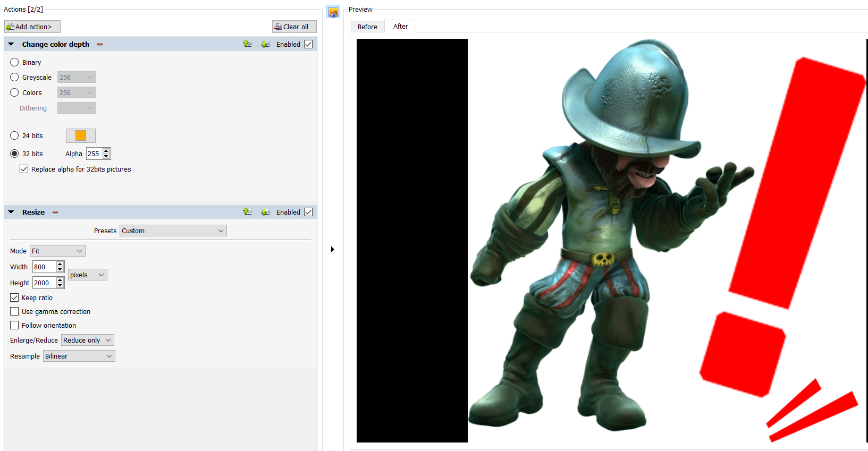The width and height of the screenshot is (868, 451).
Task: Open the Resample method dropdown
Action: click(x=79, y=356)
